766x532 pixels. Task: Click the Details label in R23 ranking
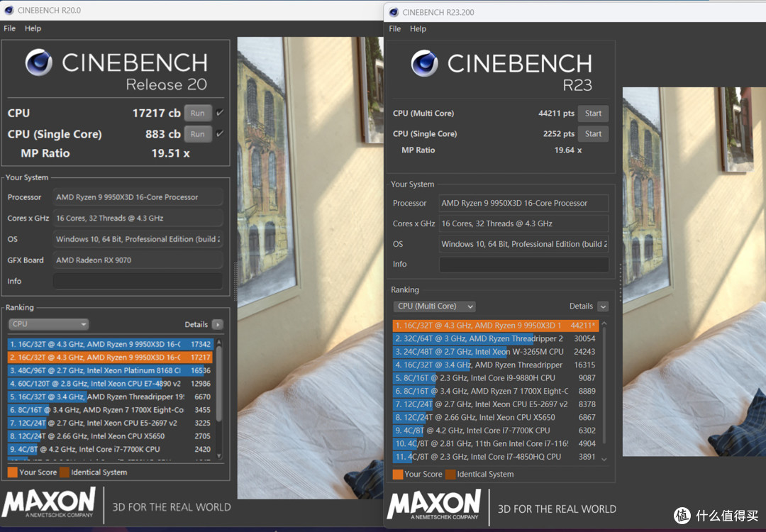(x=581, y=306)
